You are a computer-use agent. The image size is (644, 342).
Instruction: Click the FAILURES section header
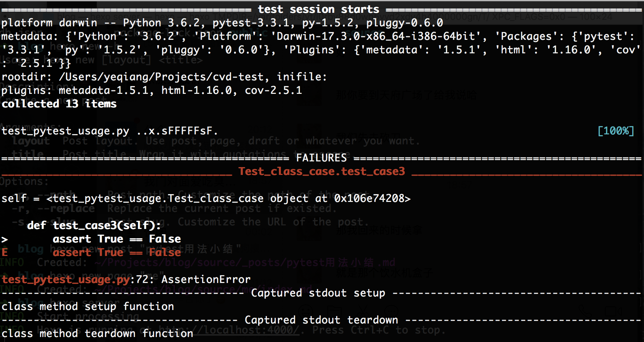point(321,158)
